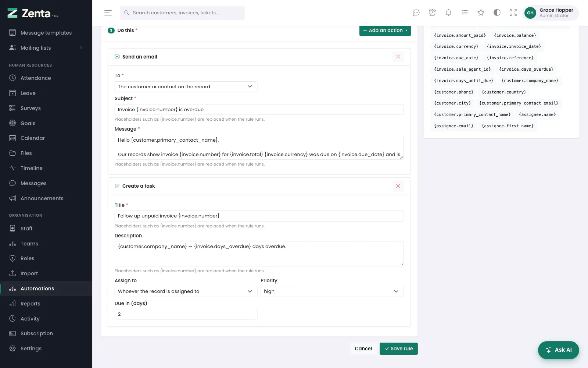Open the Priority dropdown

coord(332,291)
